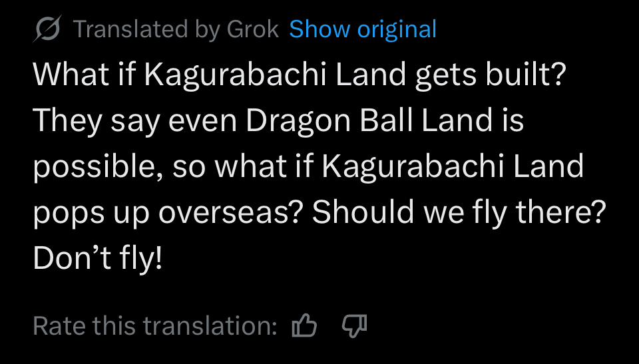Click the Don't fly! text

[x=98, y=259]
